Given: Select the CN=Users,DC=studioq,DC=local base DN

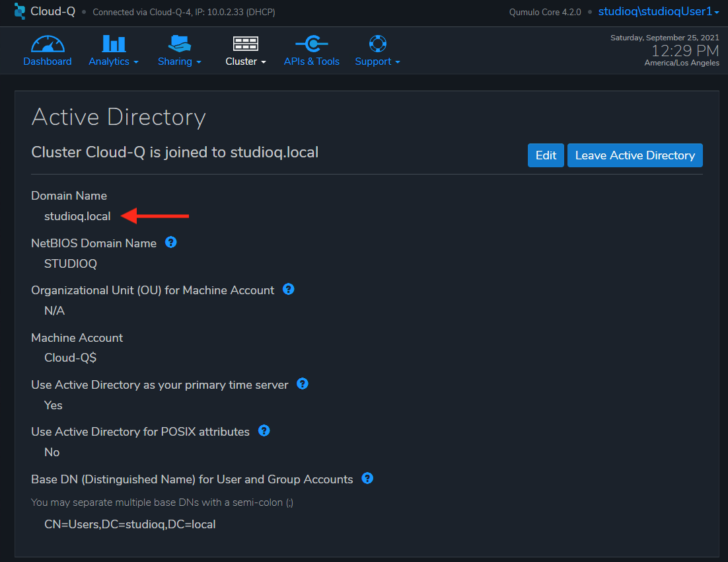Looking at the screenshot, I should point(130,524).
